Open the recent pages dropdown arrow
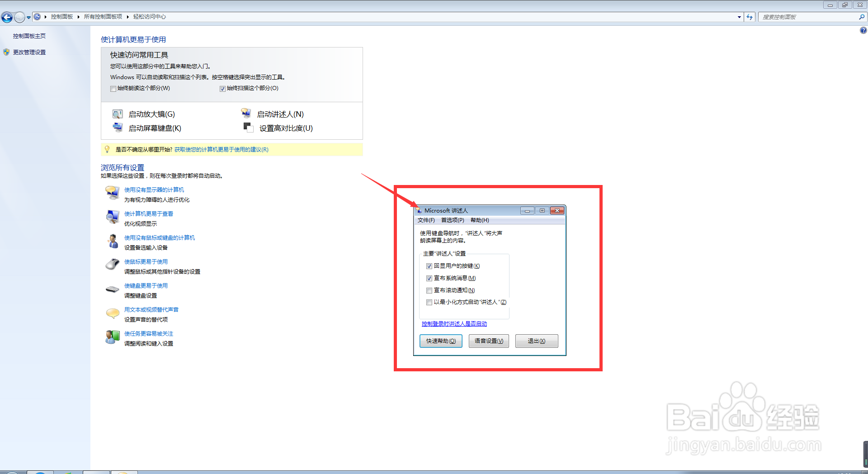 pos(28,17)
